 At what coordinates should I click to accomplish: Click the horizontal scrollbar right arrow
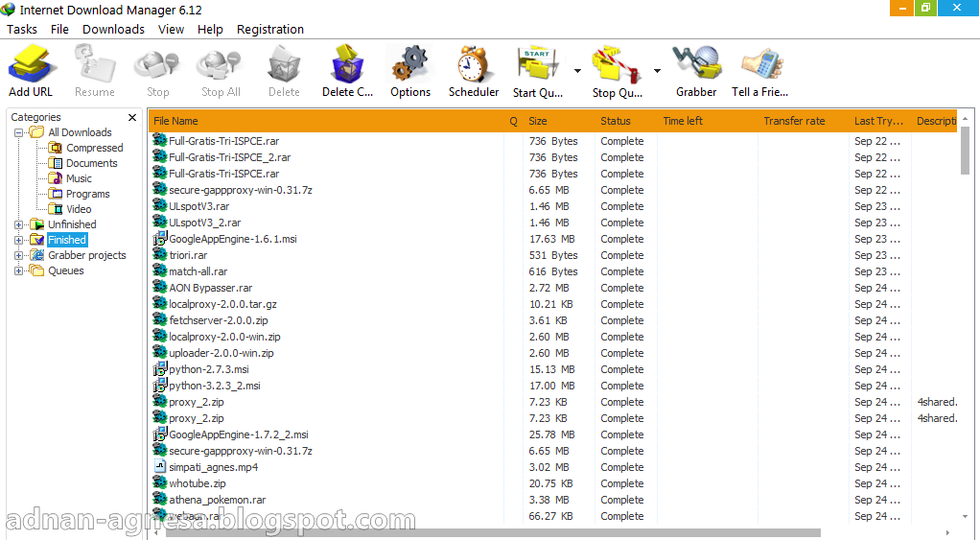coord(948,533)
